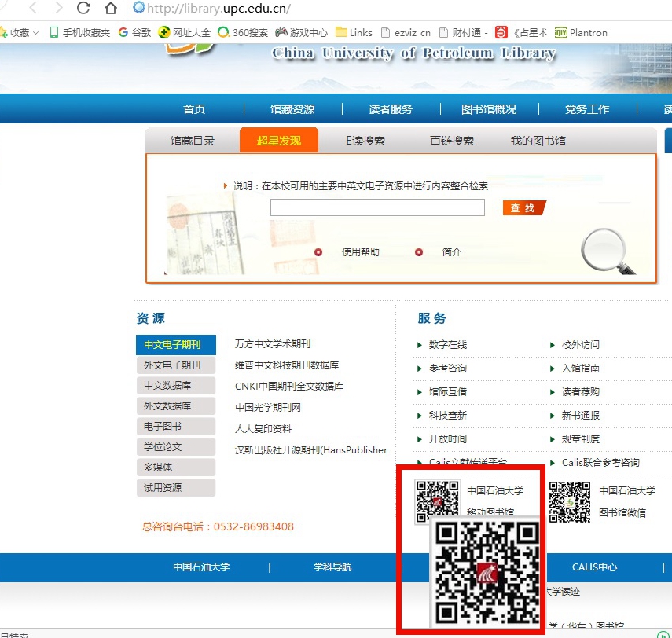Click the address bar URL field
The height and width of the screenshot is (638, 672).
218,8
